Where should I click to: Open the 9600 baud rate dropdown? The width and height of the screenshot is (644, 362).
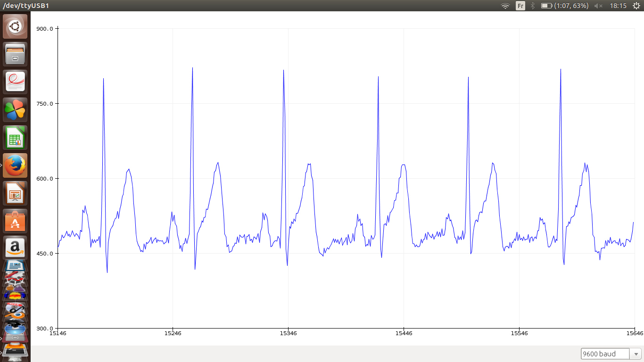click(x=611, y=354)
